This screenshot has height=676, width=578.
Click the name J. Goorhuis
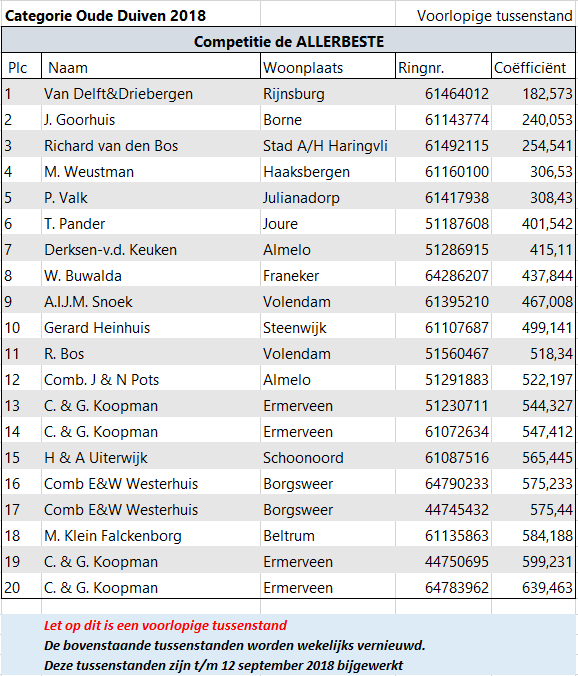(79, 119)
